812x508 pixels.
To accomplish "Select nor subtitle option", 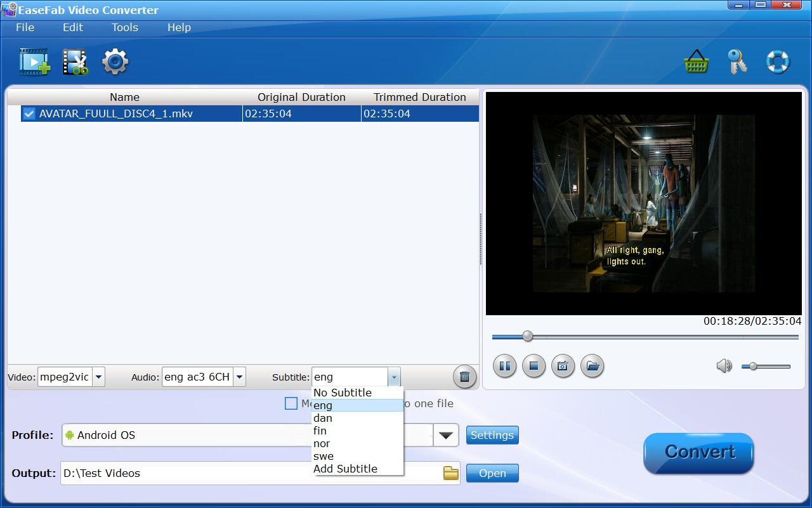I will point(358,443).
